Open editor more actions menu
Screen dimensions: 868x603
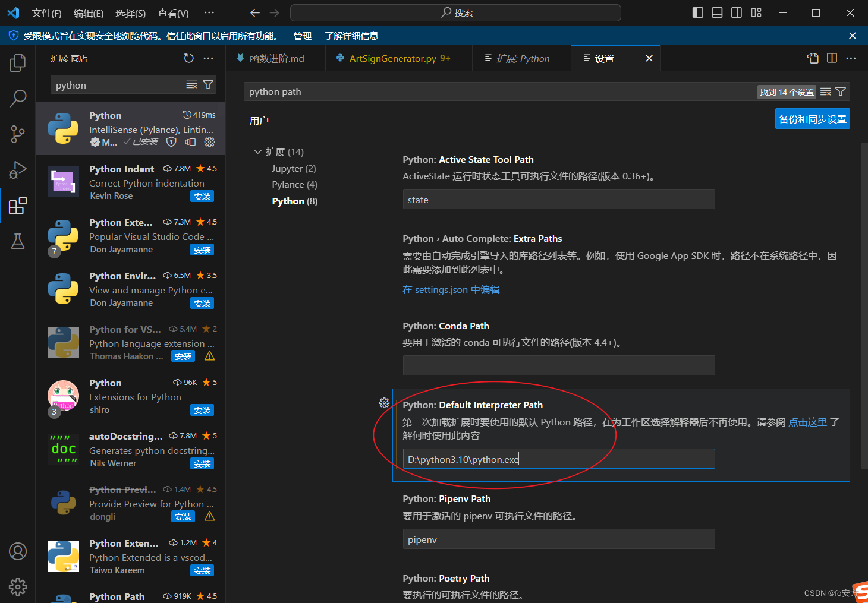851,58
